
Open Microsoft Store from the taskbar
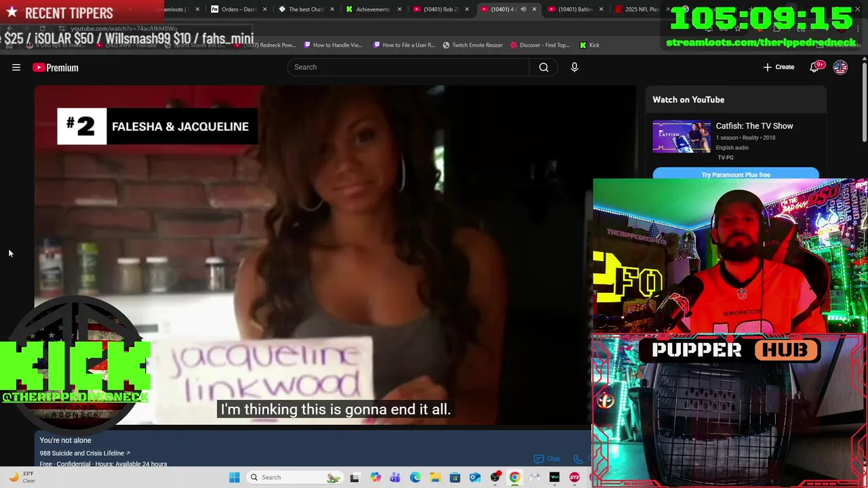click(x=455, y=477)
